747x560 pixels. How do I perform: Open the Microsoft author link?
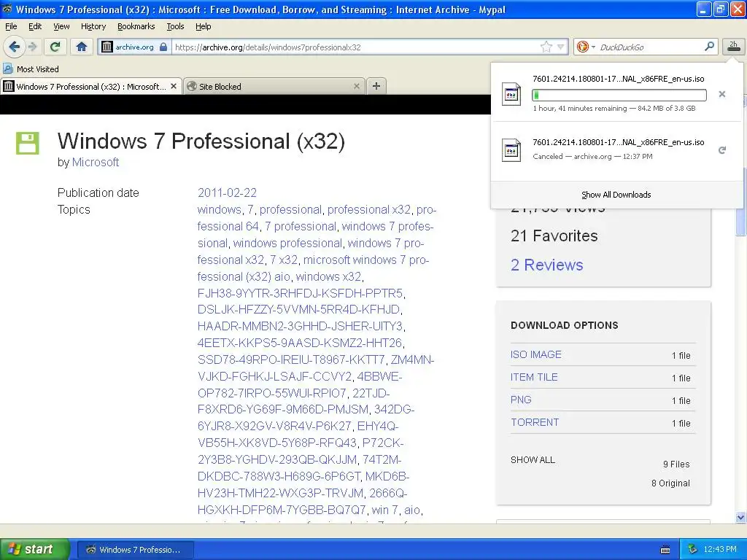pyautogui.click(x=96, y=163)
